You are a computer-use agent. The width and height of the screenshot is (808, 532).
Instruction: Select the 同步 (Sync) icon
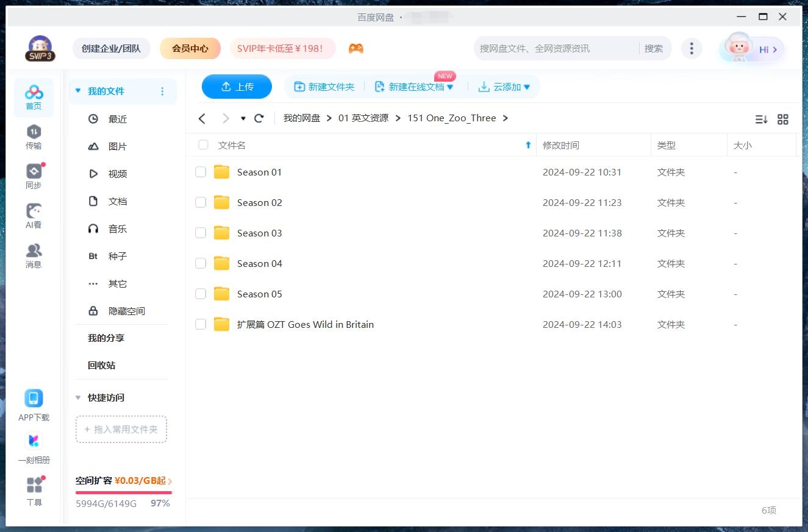(34, 175)
